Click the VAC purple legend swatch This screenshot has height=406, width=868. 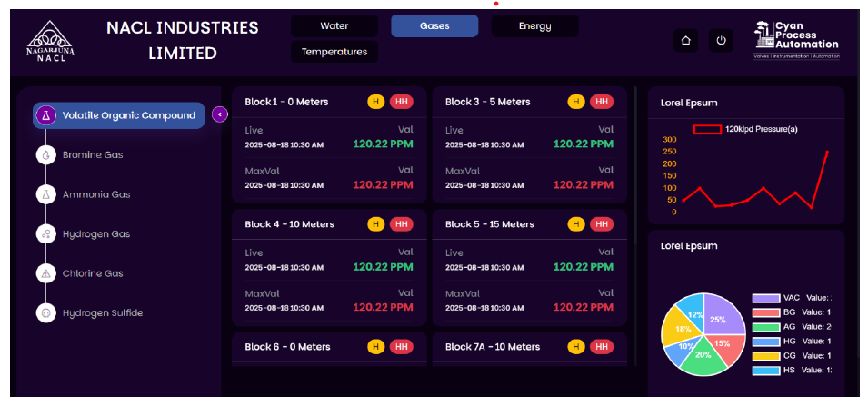point(765,298)
